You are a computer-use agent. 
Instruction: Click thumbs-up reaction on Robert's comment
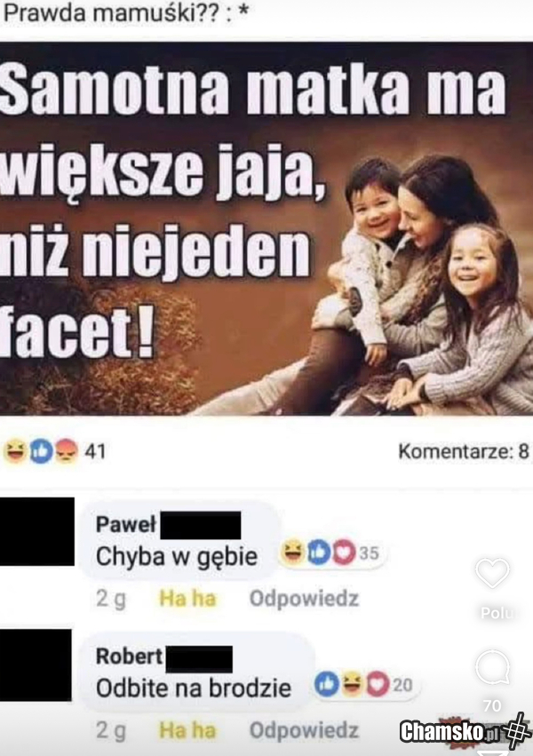tap(326, 685)
